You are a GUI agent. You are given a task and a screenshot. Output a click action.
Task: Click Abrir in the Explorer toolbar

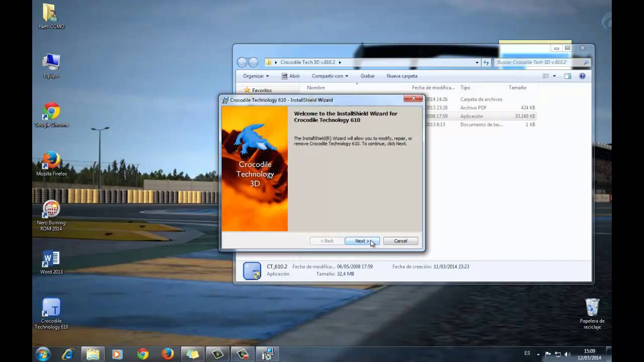[x=291, y=76]
